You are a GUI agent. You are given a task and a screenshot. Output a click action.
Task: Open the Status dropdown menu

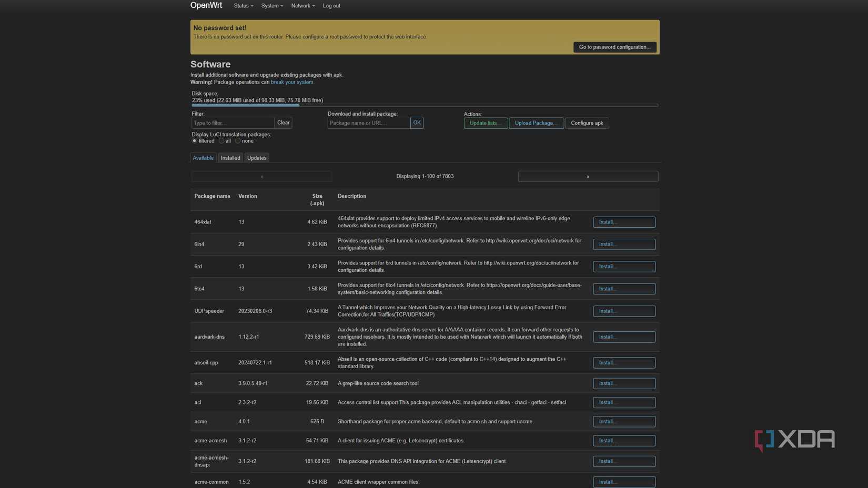[244, 6]
